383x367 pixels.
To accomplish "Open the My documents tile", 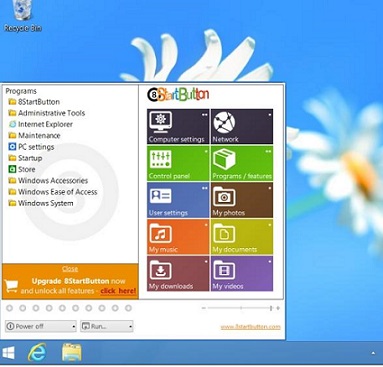I will 242,237.
